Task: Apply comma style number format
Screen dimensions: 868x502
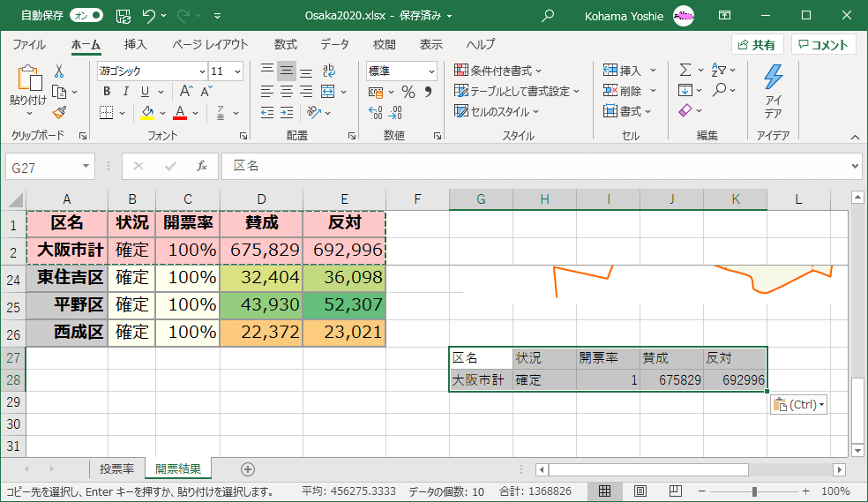Action: (429, 92)
